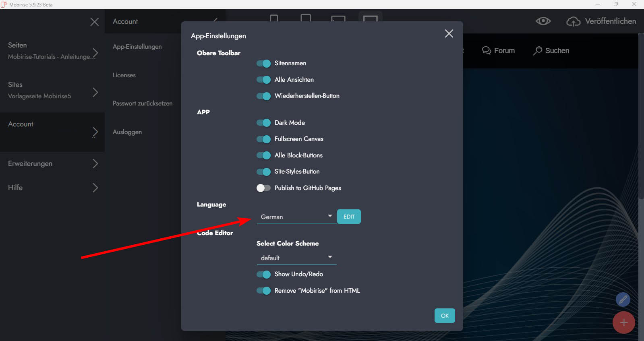Close the App-Einstellungen dialog with X
644x341 pixels.
tap(449, 33)
